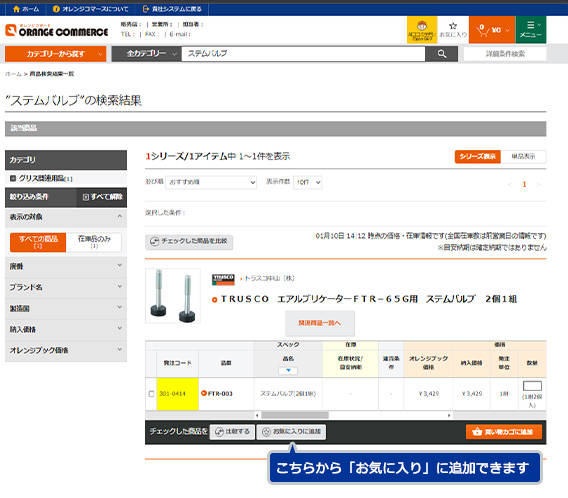Open the TRUSCO エアルブリケーター product title

pyautogui.click(x=368, y=299)
